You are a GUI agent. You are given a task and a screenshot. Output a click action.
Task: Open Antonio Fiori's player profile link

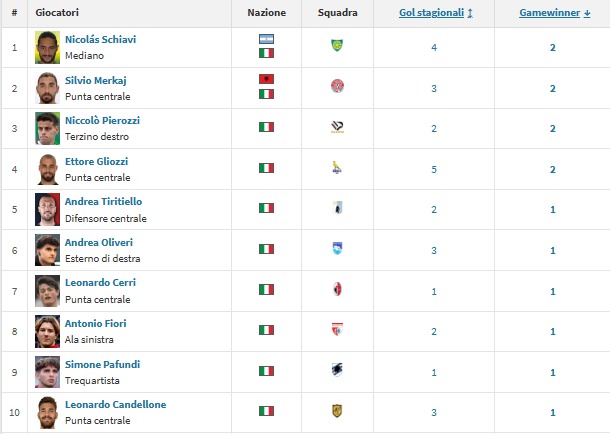coord(95,323)
